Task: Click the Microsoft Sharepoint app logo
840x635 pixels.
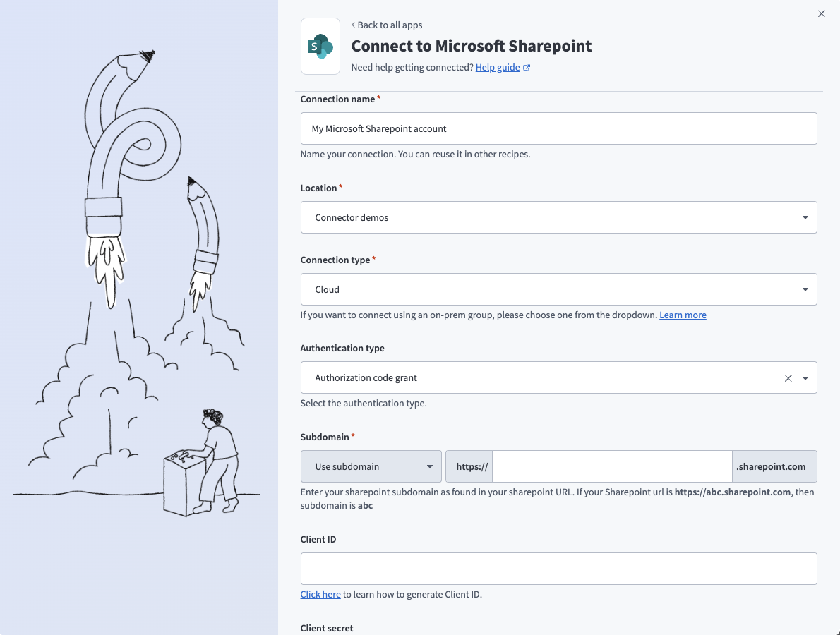Action: click(320, 46)
